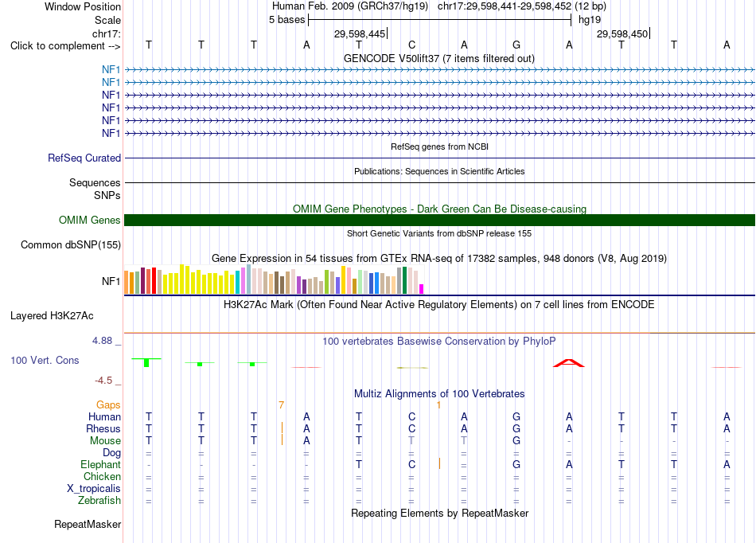Click the tallest green PhyloP bar

(x=146, y=362)
